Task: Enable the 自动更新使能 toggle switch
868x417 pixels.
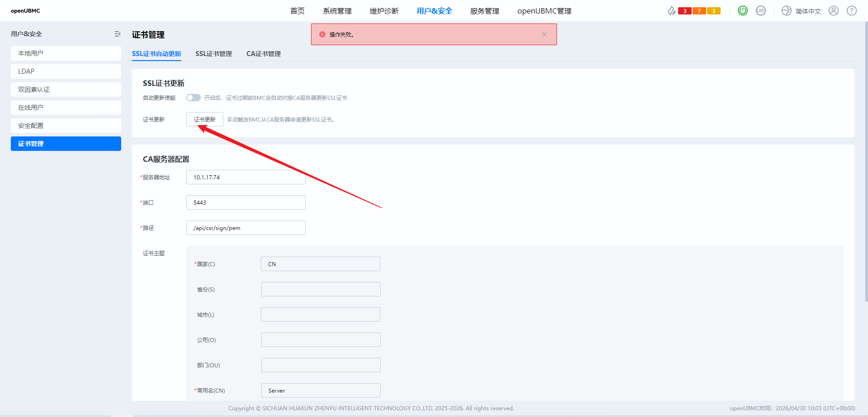Action: tap(193, 98)
